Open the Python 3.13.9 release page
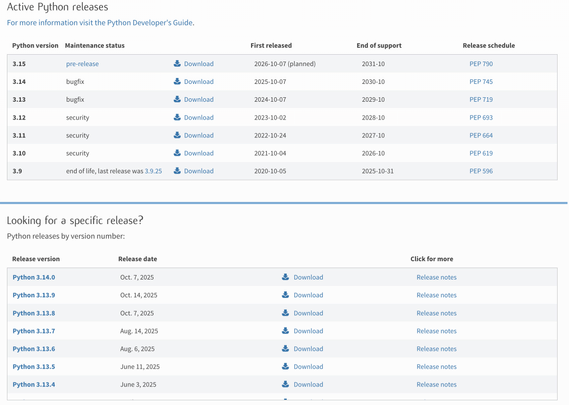This screenshot has height=405, width=569. point(34,295)
